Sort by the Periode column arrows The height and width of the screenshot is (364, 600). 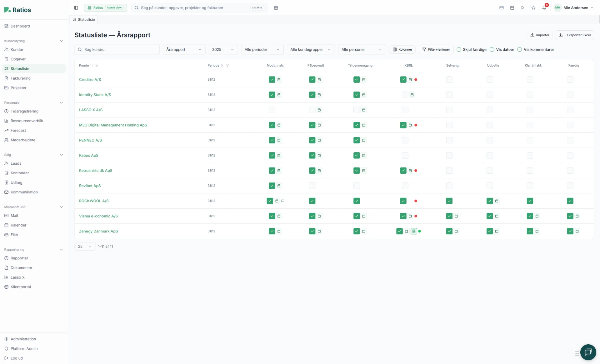point(222,66)
